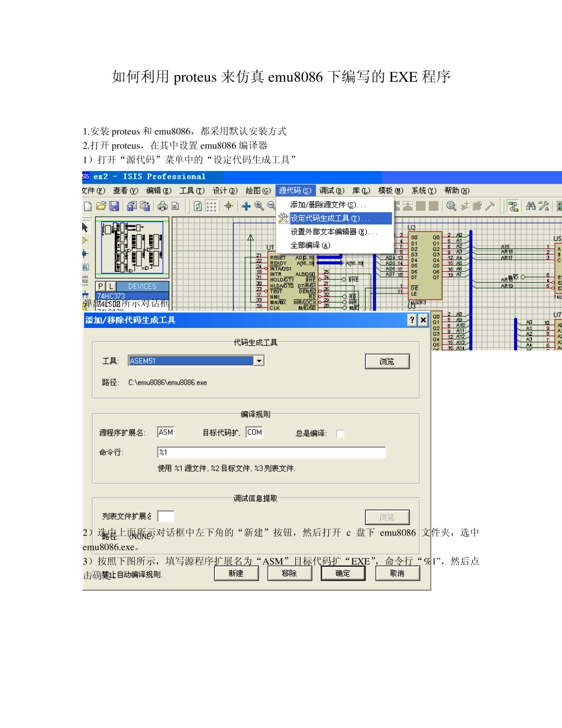Click the Open design folder icon
The height and width of the screenshot is (728, 562).
pos(101,206)
